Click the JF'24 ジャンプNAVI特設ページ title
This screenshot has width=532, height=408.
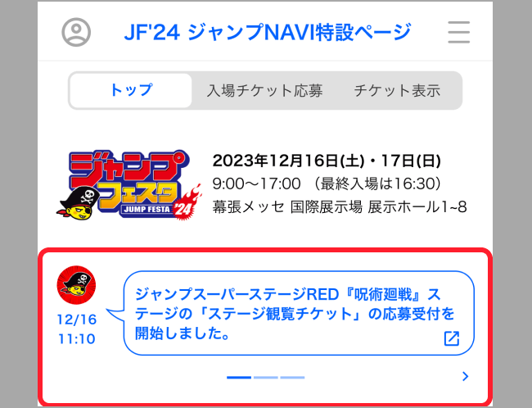pos(268,32)
